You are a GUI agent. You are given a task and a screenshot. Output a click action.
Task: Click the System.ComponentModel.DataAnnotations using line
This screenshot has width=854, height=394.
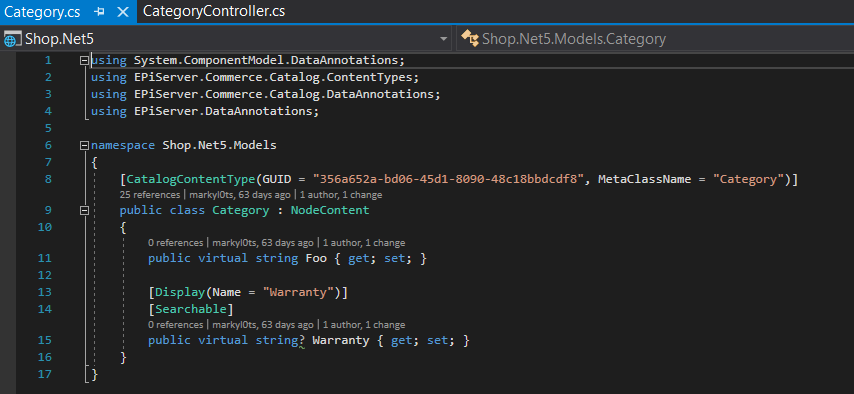pyautogui.click(x=248, y=60)
